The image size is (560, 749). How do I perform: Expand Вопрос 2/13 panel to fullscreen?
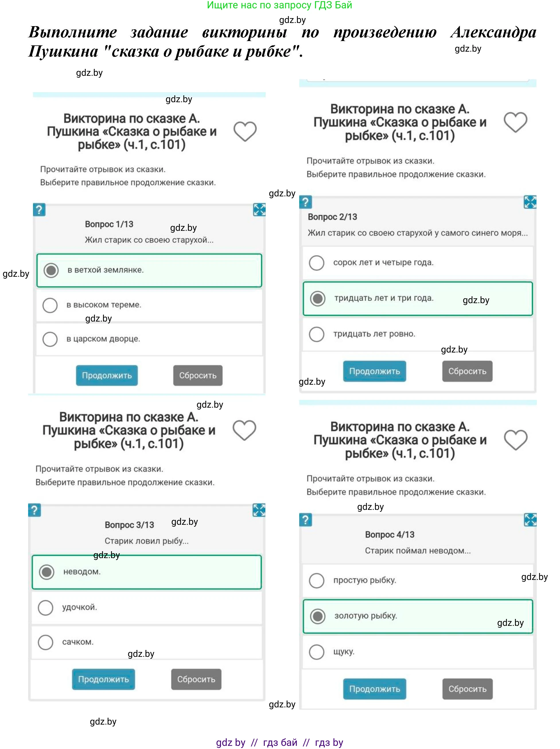[x=530, y=202]
